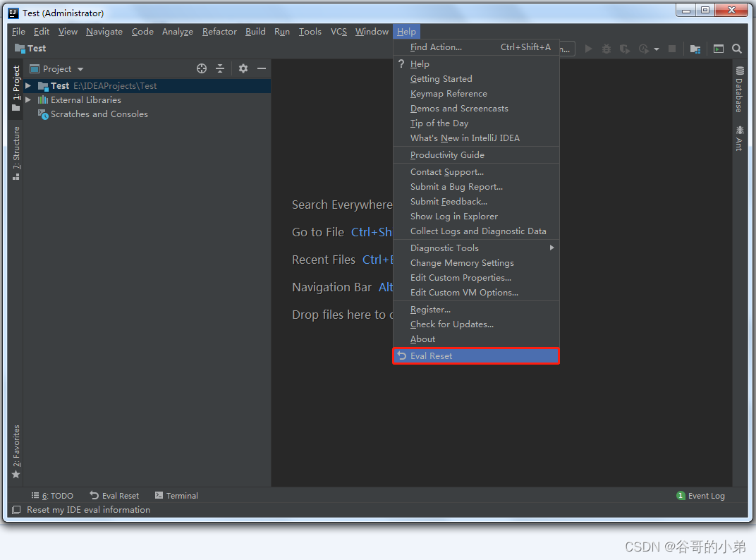Open the Code menu
This screenshot has width=756, height=560.
[142, 32]
